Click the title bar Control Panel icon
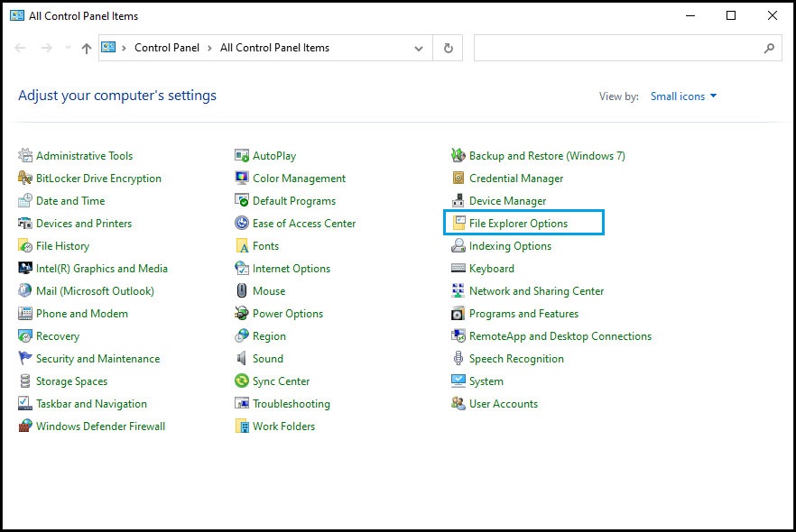 click(x=17, y=15)
